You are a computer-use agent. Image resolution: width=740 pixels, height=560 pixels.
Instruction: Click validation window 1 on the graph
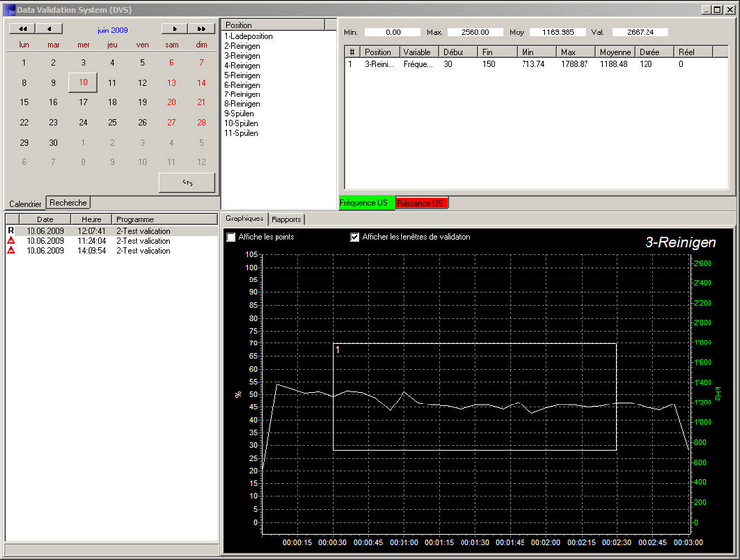pyautogui.click(x=474, y=397)
